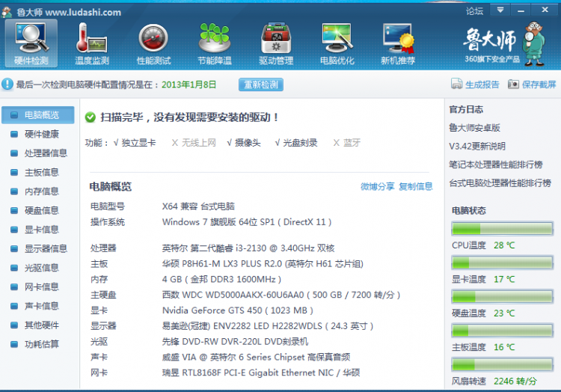Viewport: 561px width, 392px height.
Task: Click the 无线上网 feature label
Action: 198,143
